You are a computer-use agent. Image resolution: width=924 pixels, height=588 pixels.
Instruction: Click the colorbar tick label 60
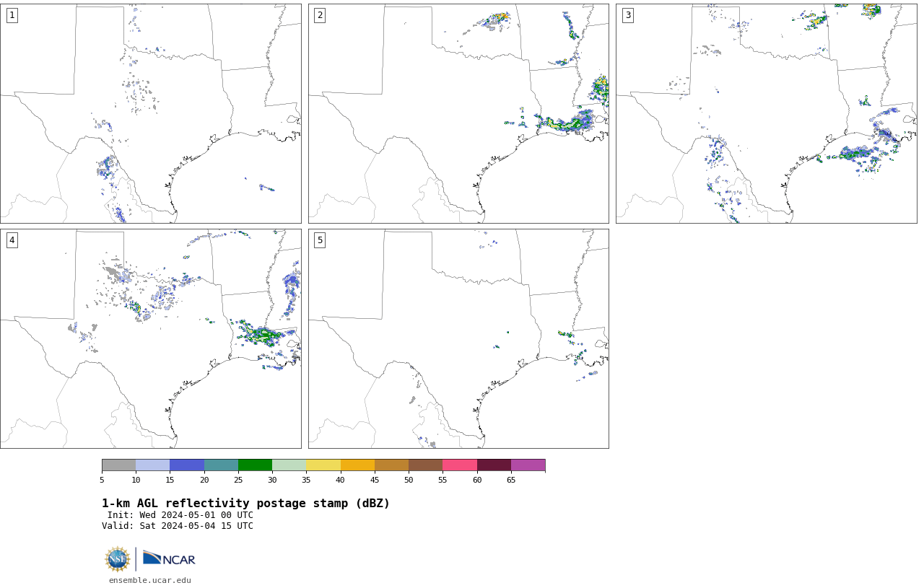point(477,481)
